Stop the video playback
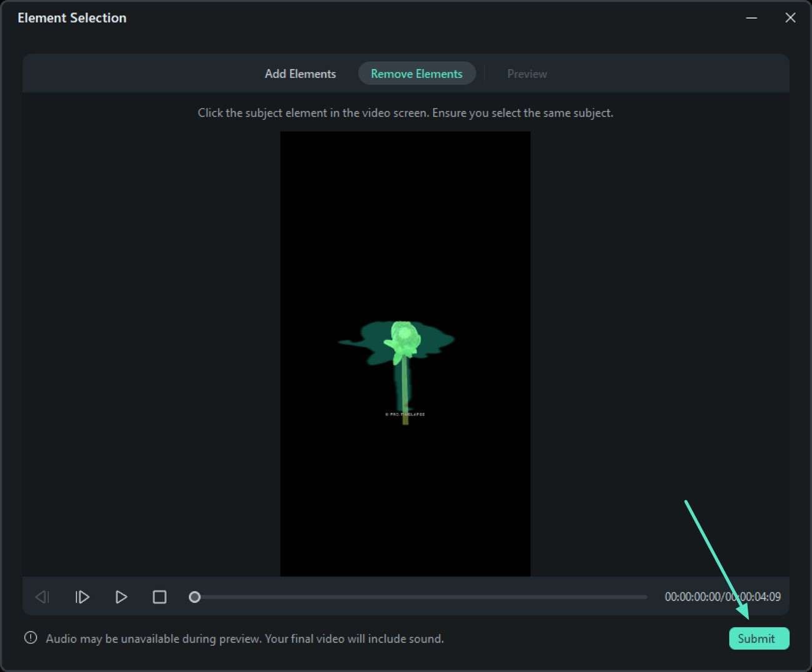The image size is (812, 672). (x=159, y=597)
